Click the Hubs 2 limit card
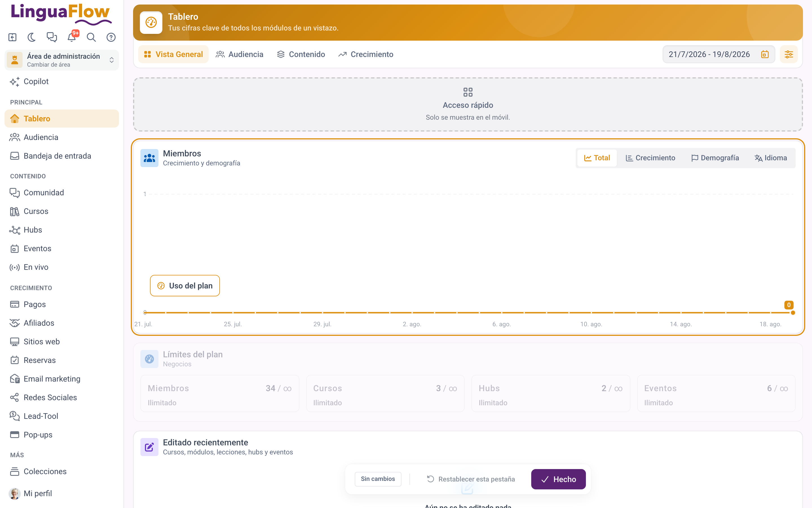The image size is (812, 508). (x=551, y=393)
